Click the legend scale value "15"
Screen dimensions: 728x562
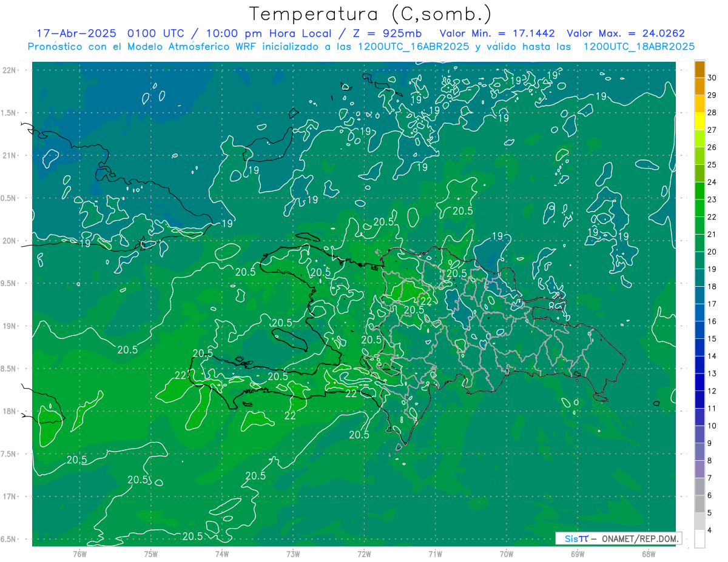click(x=712, y=338)
